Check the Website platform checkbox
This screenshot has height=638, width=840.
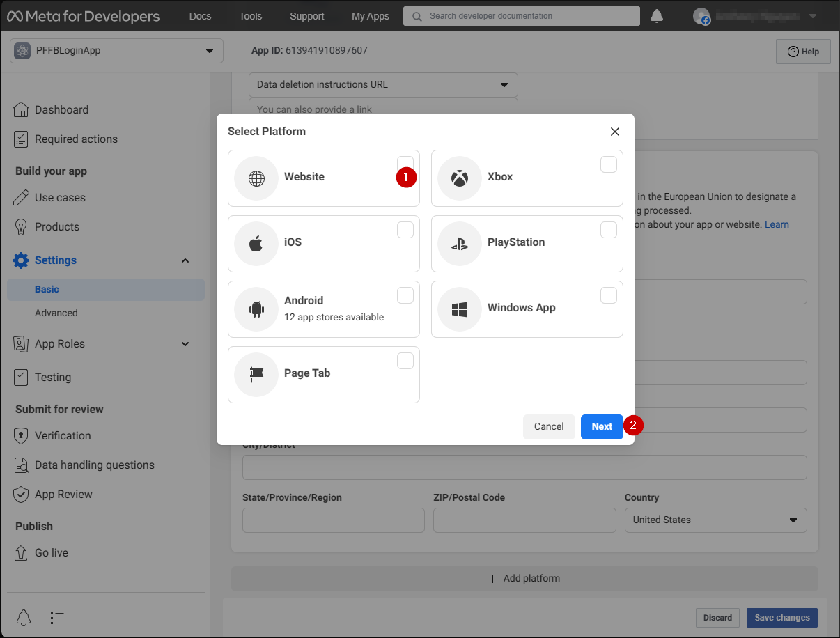(x=405, y=164)
